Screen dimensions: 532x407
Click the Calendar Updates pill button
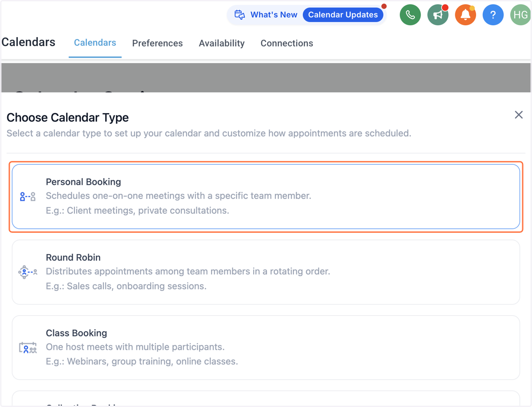coord(343,15)
